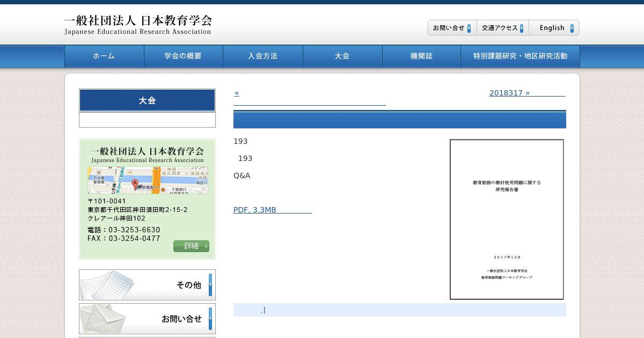Open the report cover thumbnail image
This screenshot has width=644, height=338.
507,219
